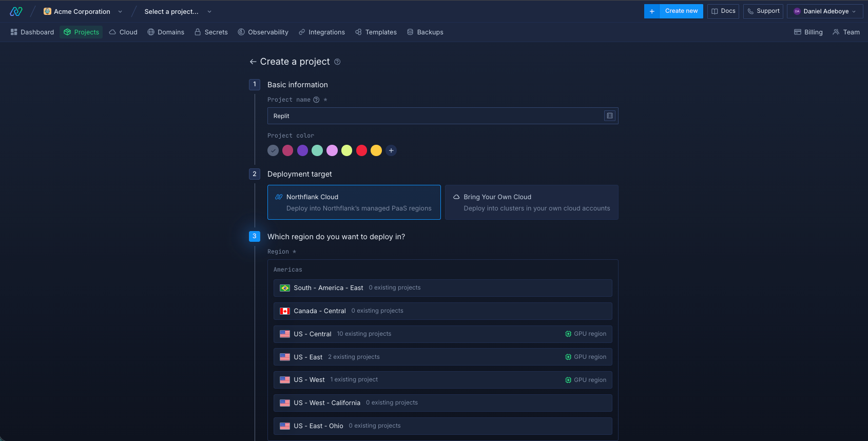Pick the purple project color
The width and height of the screenshot is (868, 441).
click(x=303, y=150)
